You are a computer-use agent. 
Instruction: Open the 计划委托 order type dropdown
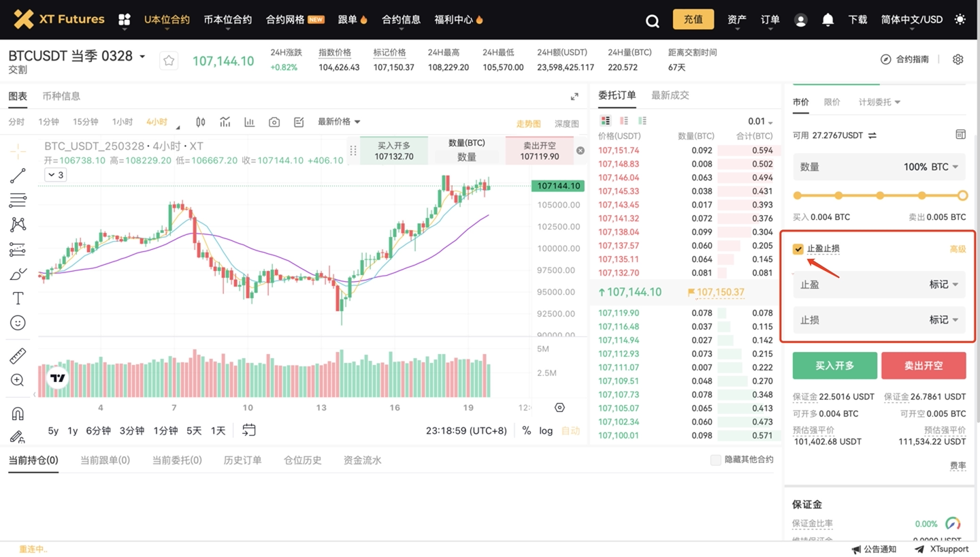click(879, 102)
